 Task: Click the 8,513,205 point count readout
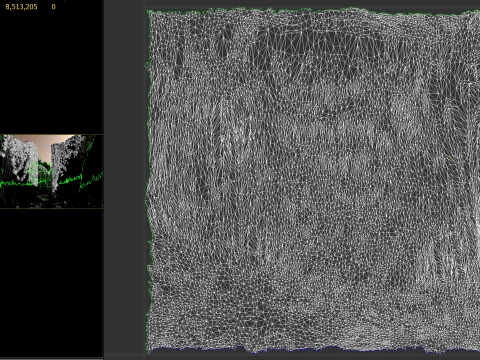coord(21,7)
